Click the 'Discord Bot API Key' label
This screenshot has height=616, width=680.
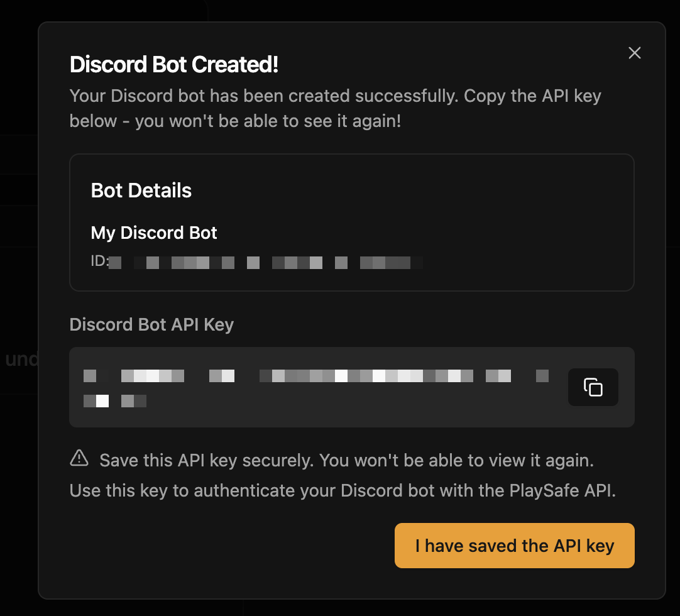click(151, 324)
